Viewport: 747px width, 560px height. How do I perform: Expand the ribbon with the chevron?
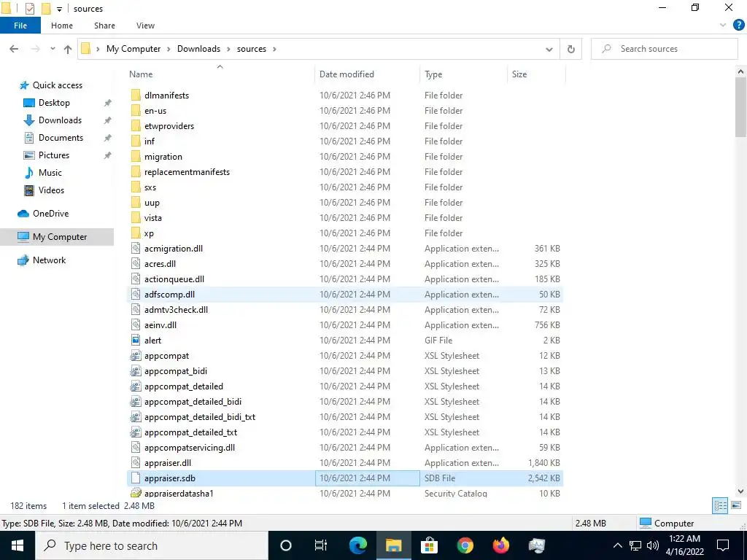(x=723, y=26)
